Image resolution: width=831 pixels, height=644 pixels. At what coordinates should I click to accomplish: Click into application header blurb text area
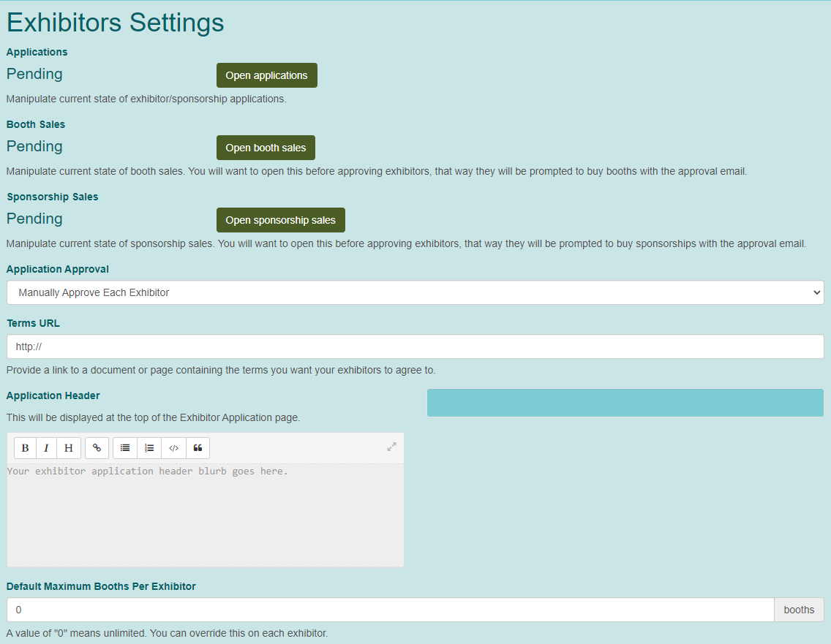205,515
